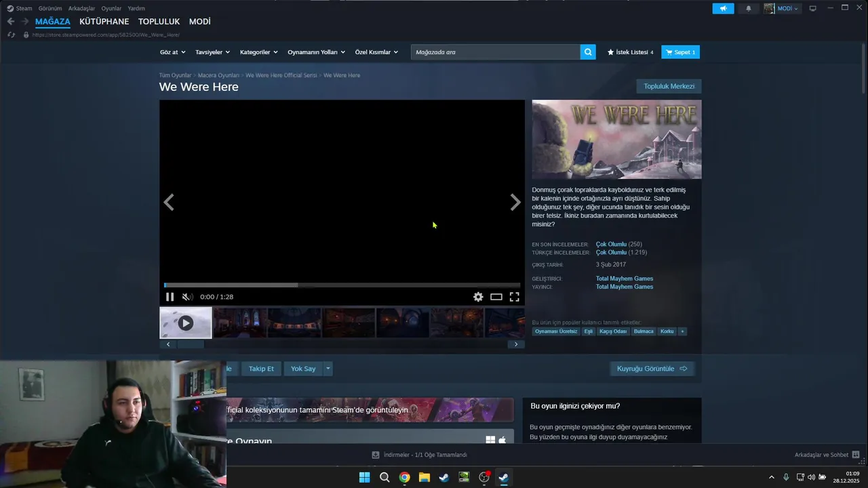Open Arkadaşlar ve Sohbet friends icon
The image size is (868, 488).
[856, 455]
